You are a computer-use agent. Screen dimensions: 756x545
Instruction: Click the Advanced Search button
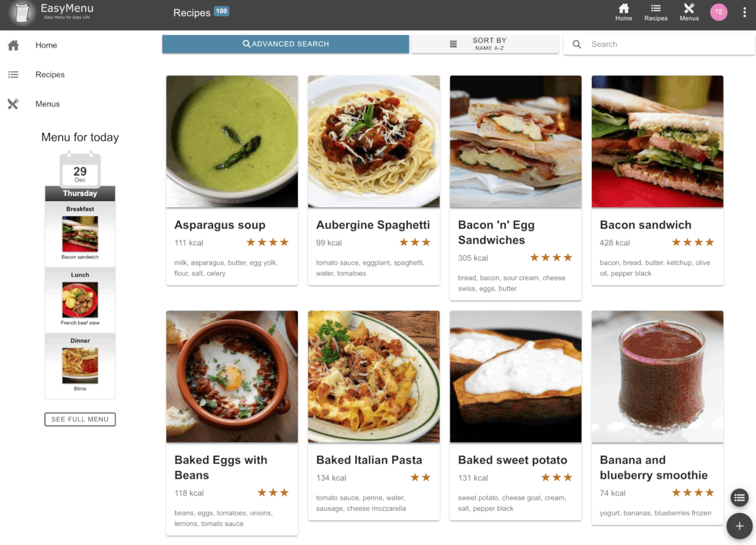pyautogui.click(x=285, y=44)
